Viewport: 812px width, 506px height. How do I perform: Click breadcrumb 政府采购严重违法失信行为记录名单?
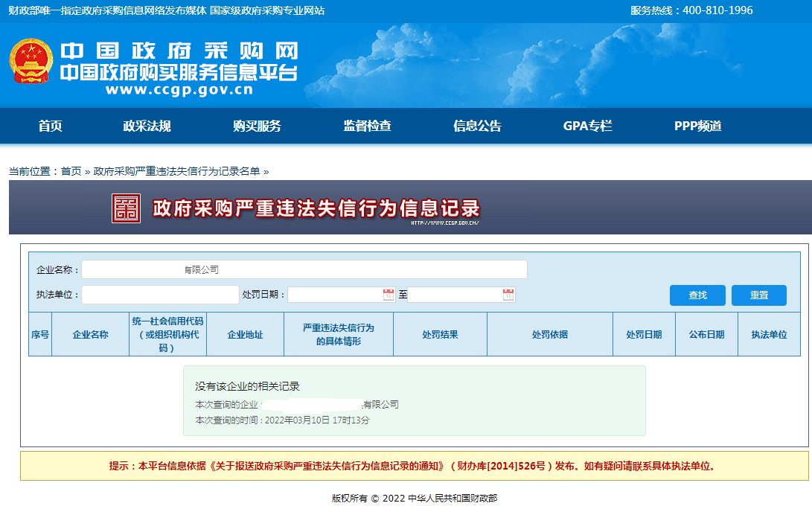(x=176, y=171)
